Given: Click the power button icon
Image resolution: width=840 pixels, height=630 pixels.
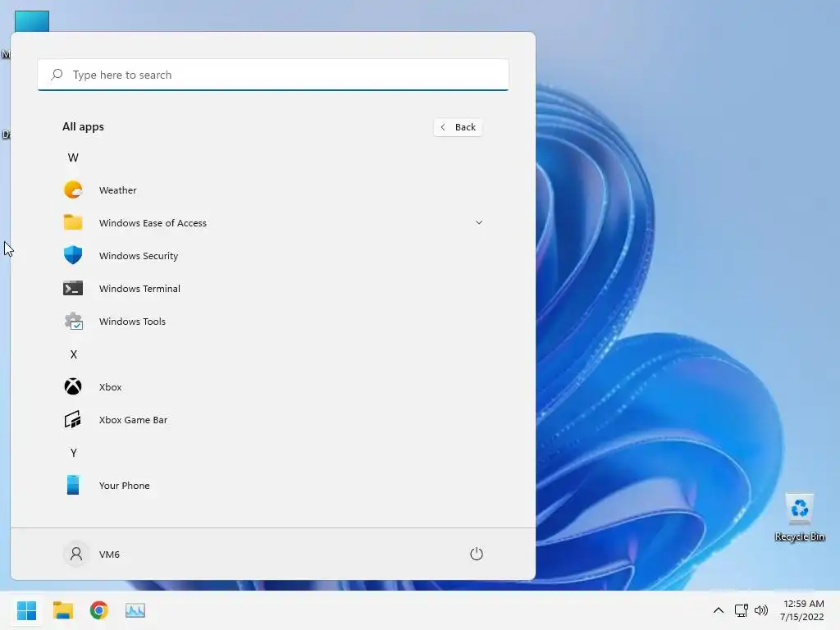Looking at the screenshot, I should click(477, 554).
